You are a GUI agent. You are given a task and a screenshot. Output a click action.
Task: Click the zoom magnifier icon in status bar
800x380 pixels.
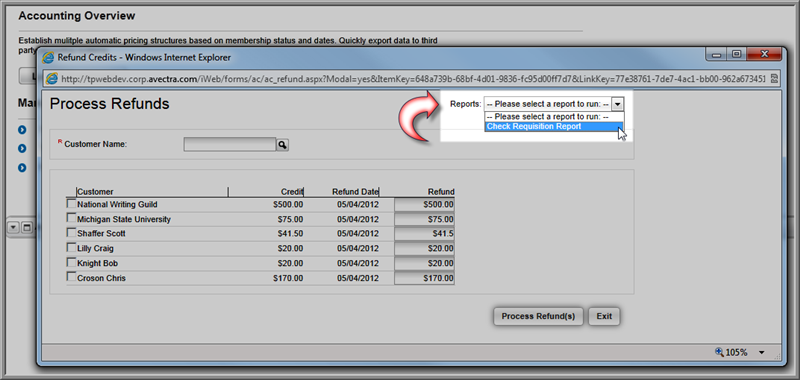(x=719, y=351)
